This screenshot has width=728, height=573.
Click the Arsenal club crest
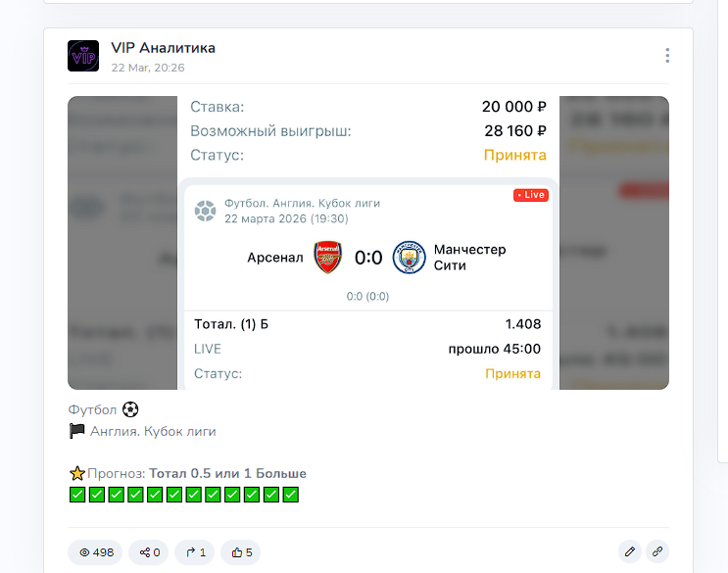328,257
